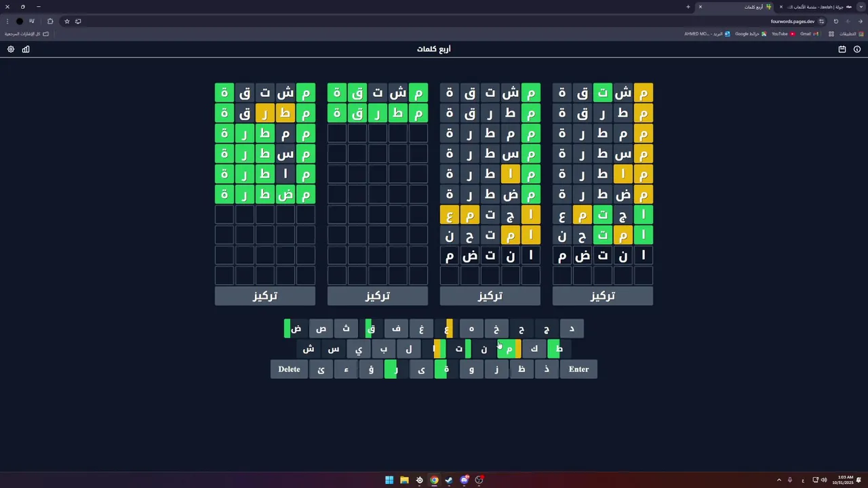Tap the غ key on game keyboard
The width and height of the screenshot is (868, 488).
click(x=421, y=329)
